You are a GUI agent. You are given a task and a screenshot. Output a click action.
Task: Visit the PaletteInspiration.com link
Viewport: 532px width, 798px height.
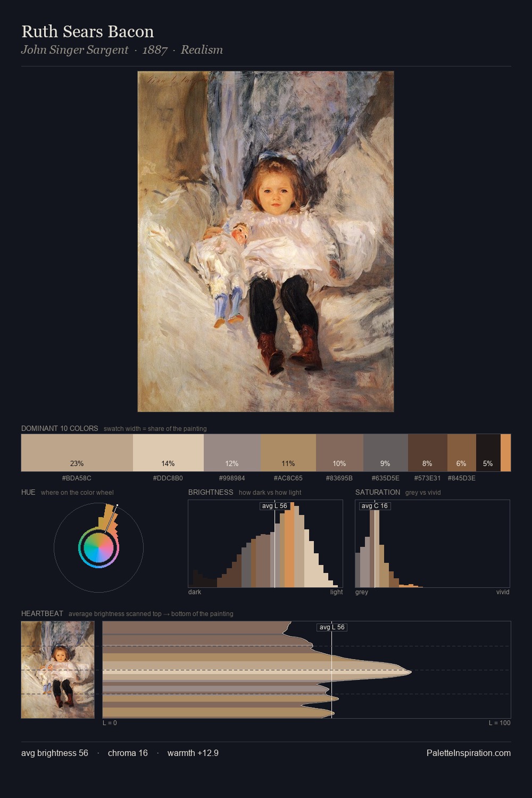tap(469, 753)
